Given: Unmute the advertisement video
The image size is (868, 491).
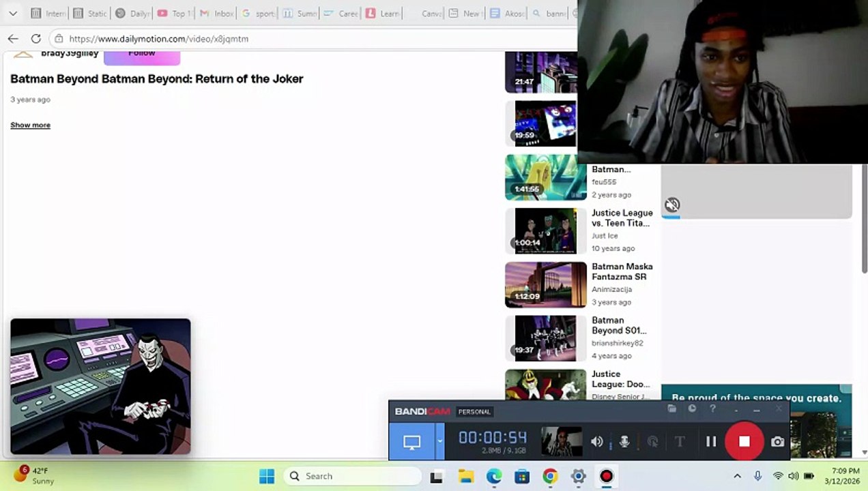Looking at the screenshot, I should (672, 205).
